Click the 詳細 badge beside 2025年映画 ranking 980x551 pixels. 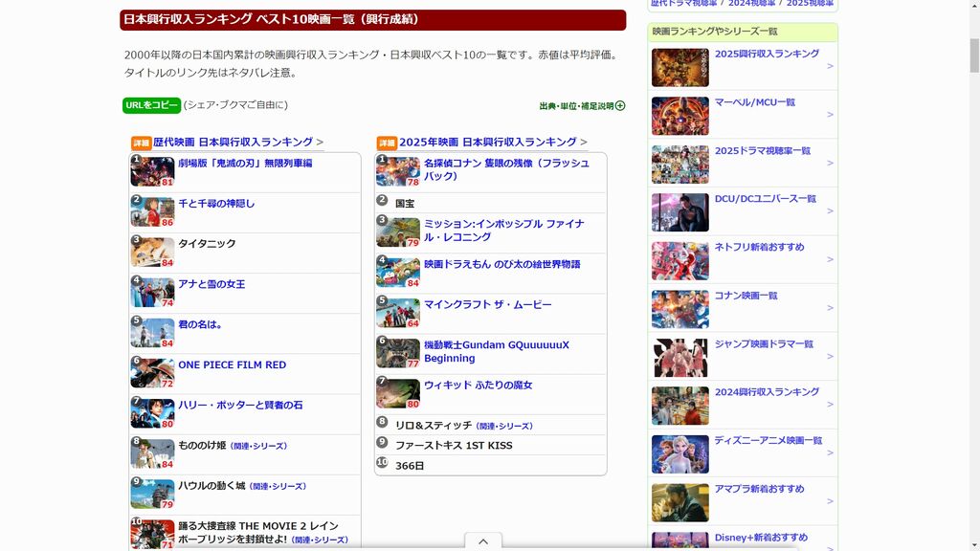pyautogui.click(x=387, y=143)
